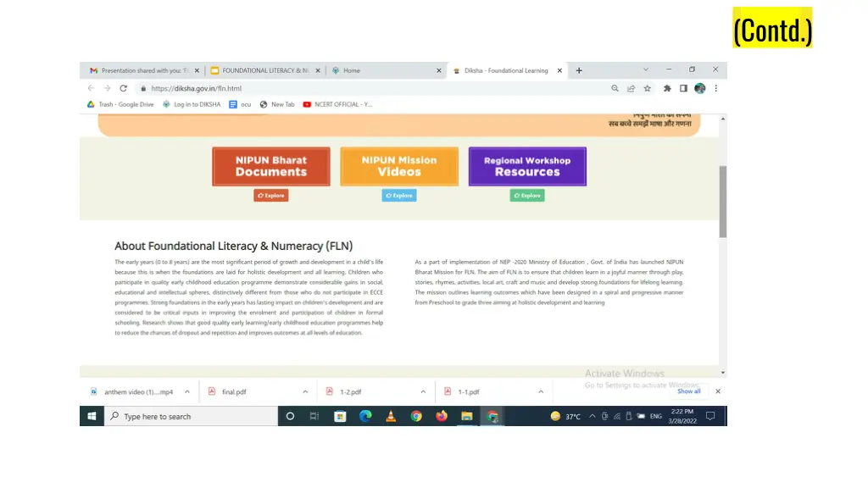Open the Windows Start menu
The width and height of the screenshot is (868, 488).
click(92, 416)
